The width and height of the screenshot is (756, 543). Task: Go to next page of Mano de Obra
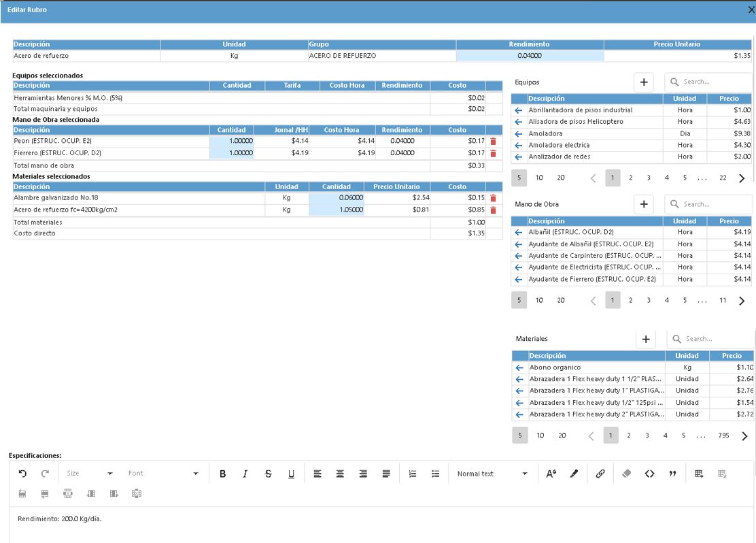tap(742, 301)
